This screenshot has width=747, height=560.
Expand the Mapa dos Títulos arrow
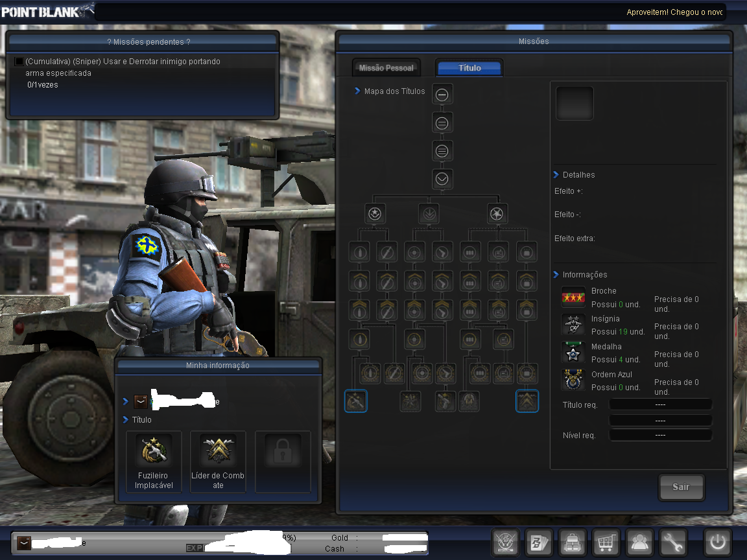pyautogui.click(x=357, y=91)
